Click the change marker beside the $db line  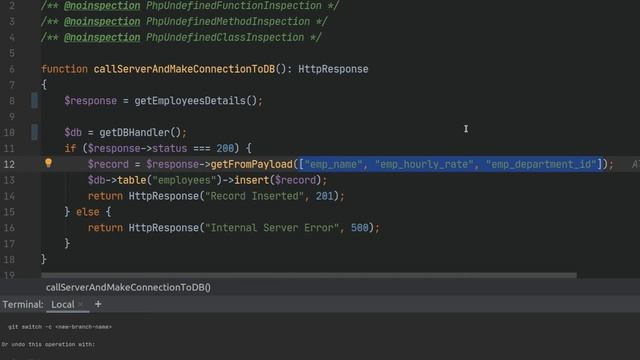[34, 132]
